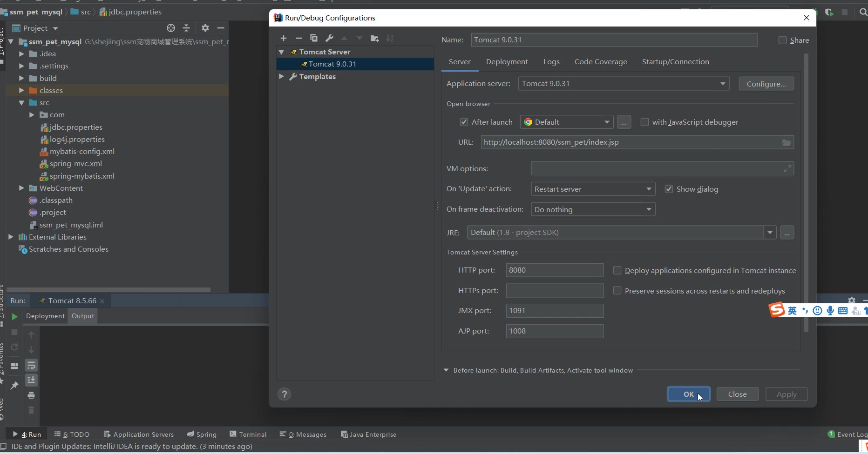Click Project panel horizontal scrollbar

[108, 289]
